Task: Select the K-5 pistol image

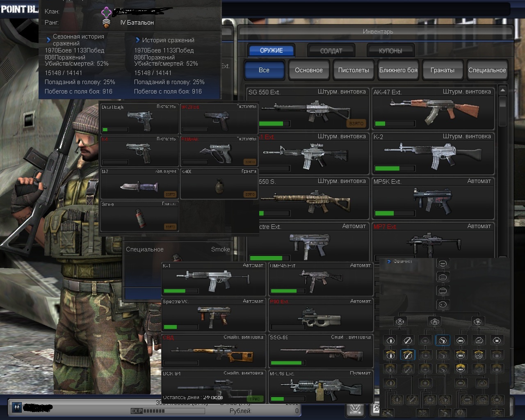Action: point(139,153)
